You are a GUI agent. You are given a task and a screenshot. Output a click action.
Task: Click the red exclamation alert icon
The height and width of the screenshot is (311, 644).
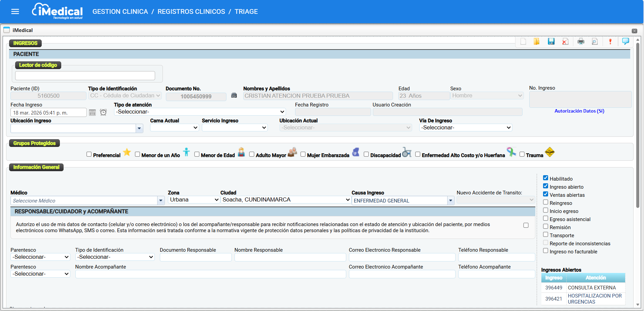pyautogui.click(x=610, y=41)
